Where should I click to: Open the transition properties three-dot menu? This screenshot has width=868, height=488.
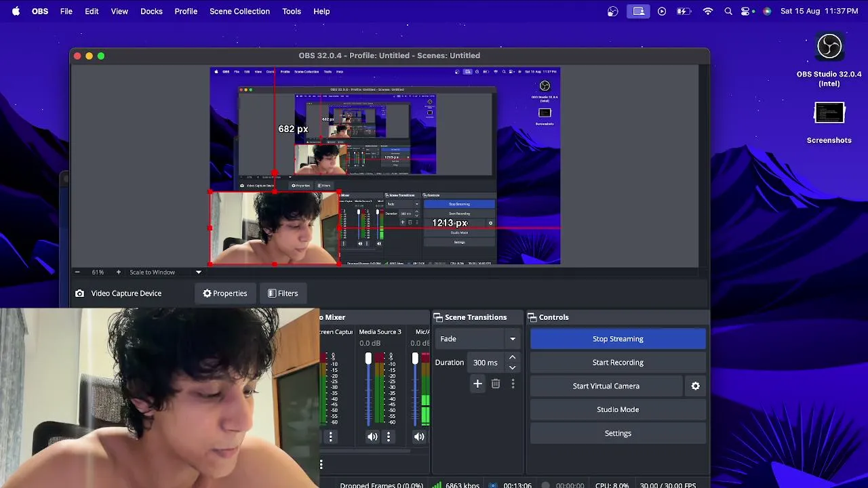click(513, 384)
